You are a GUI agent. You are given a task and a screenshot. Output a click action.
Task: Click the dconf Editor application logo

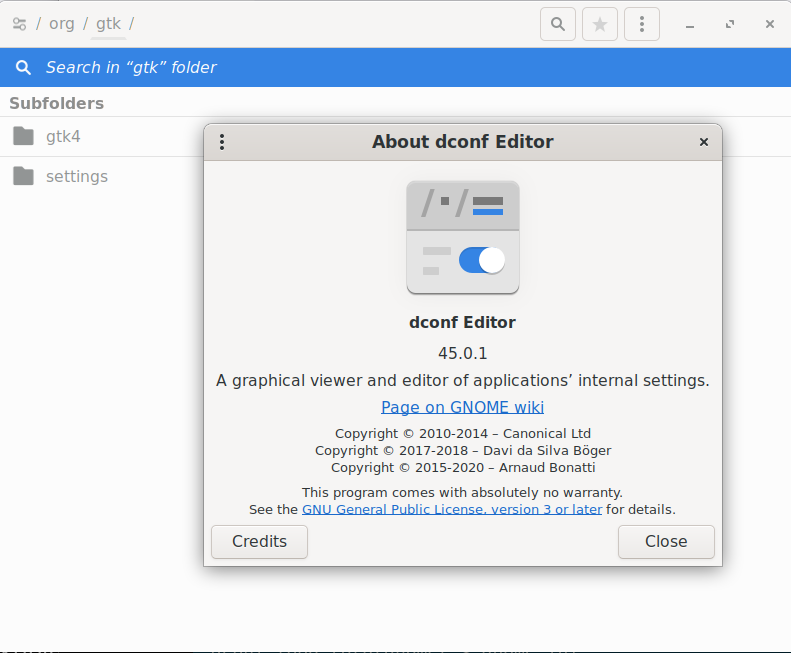(463, 237)
